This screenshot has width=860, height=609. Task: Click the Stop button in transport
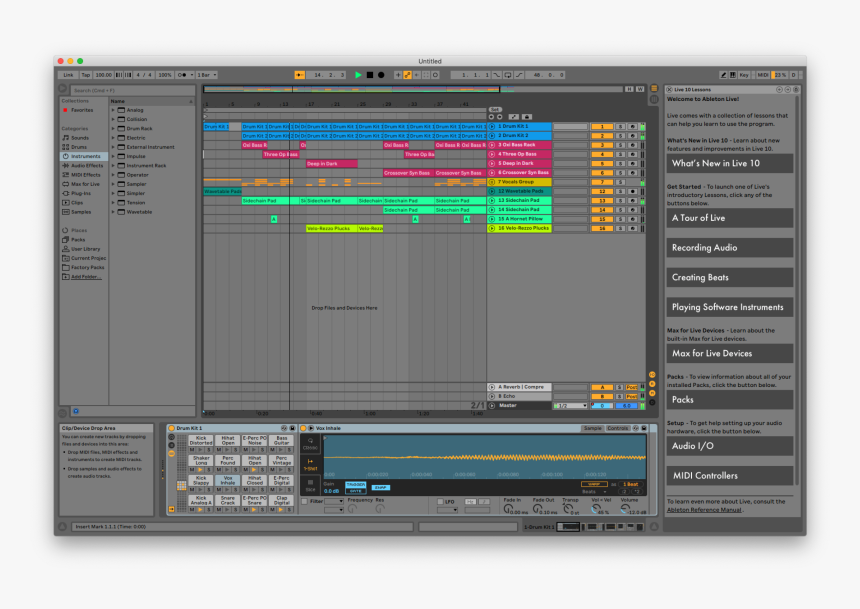(x=370, y=75)
